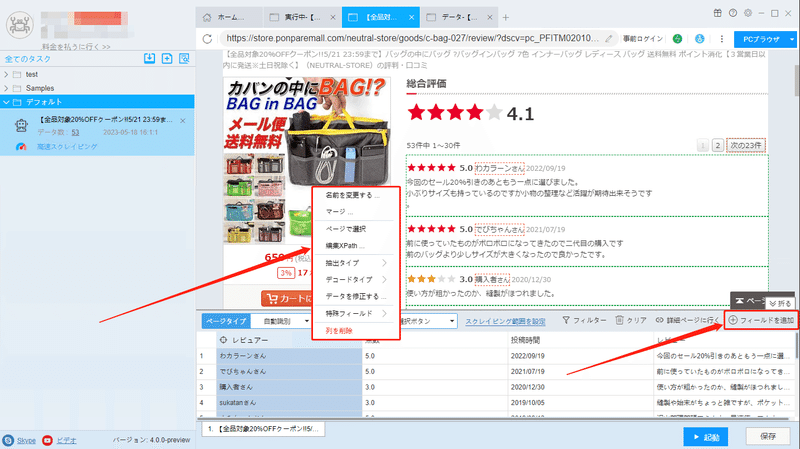This screenshot has width=800, height=449.
Task: Click the Skype icon in footer
Action: pyautogui.click(x=8, y=440)
